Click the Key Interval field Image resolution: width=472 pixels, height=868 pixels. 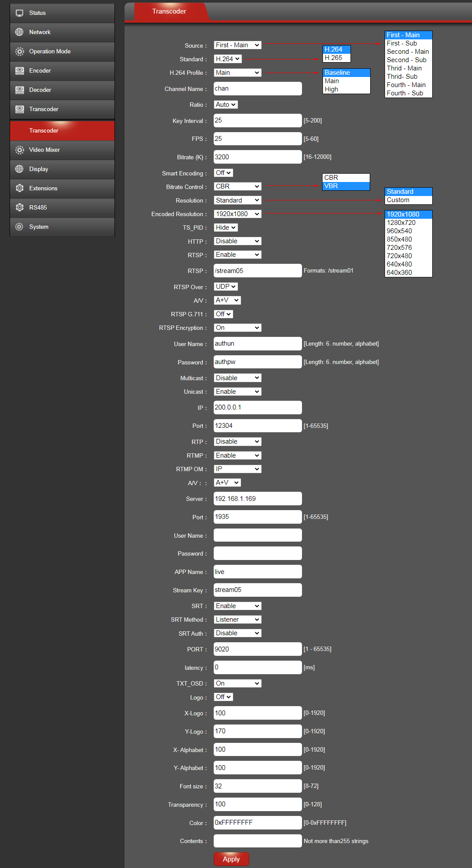258,120
